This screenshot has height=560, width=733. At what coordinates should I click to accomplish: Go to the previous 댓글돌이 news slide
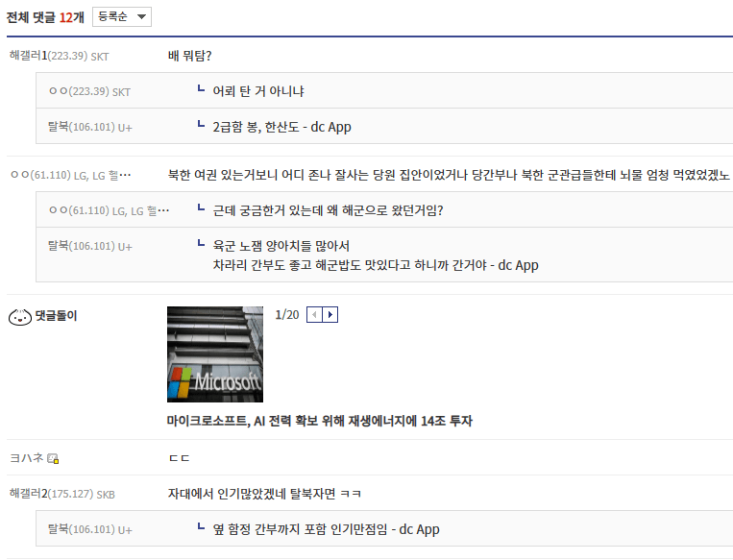(x=314, y=315)
